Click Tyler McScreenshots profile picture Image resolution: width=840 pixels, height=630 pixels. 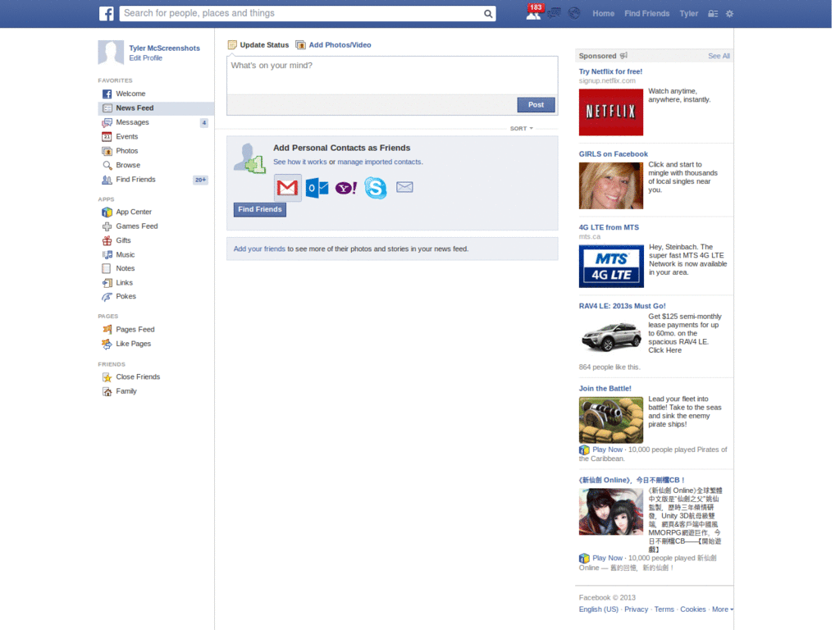(x=111, y=52)
